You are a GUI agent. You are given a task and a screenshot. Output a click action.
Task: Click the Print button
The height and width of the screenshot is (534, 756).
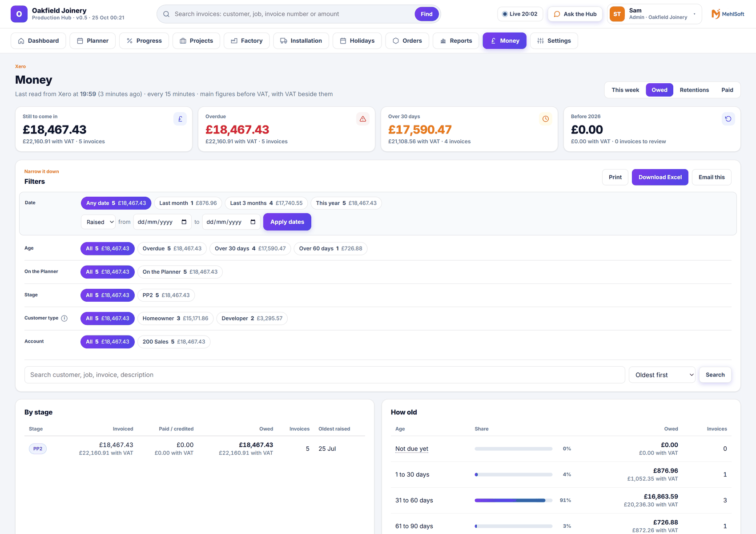[x=615, y=177]
